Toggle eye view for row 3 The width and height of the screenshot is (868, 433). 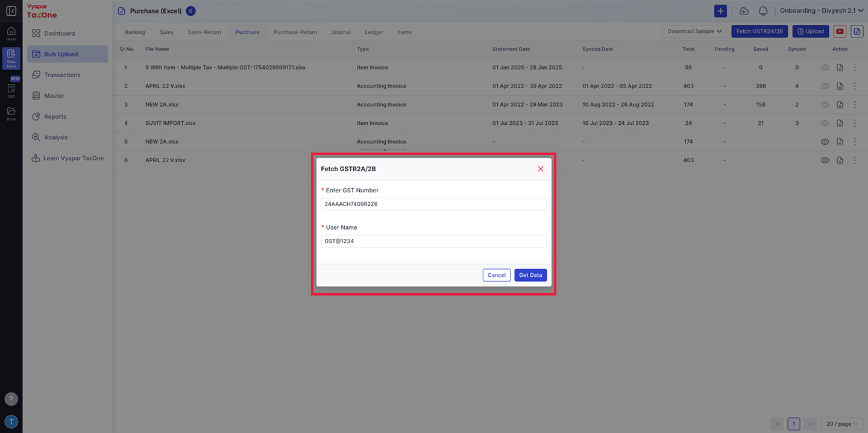(x=825, y=104)
